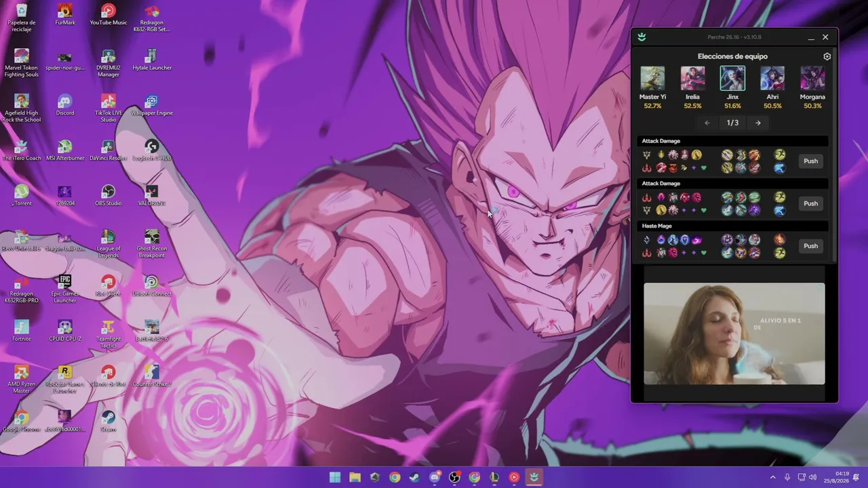This screenshot has height=488, width=868.
Task: Open Steam from the taskbar
Action: 414,477
